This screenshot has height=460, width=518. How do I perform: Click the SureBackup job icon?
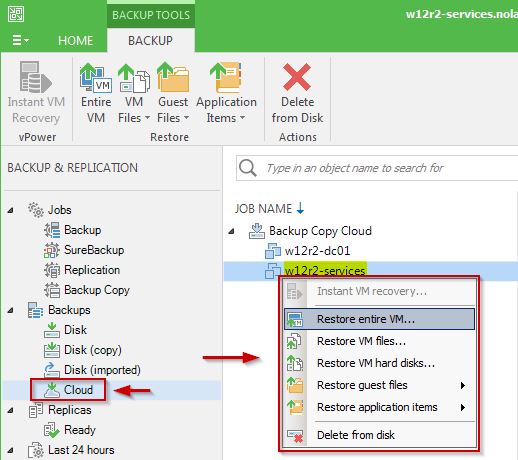click(x=52, y=250)
